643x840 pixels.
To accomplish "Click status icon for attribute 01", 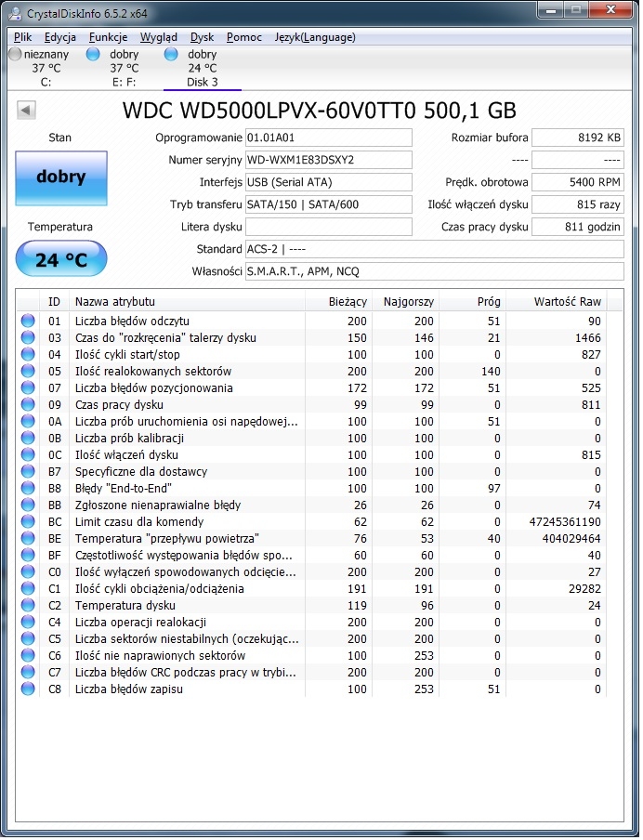I will (27, 321).
